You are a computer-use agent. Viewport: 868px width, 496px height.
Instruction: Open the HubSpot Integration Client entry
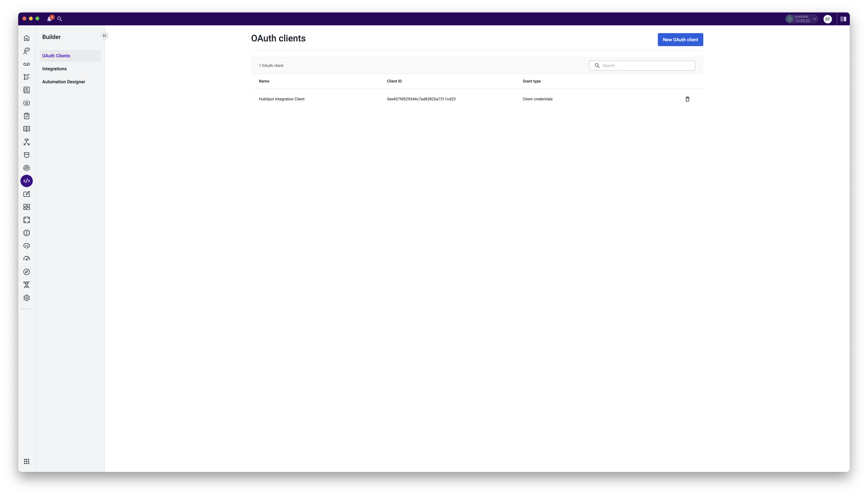pos(281,99)
